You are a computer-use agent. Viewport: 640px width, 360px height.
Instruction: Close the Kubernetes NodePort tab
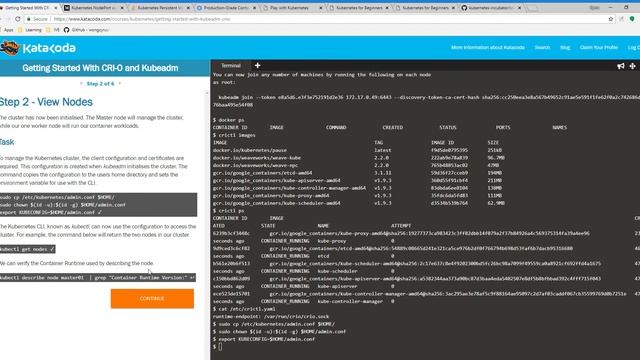pos(122,8)
